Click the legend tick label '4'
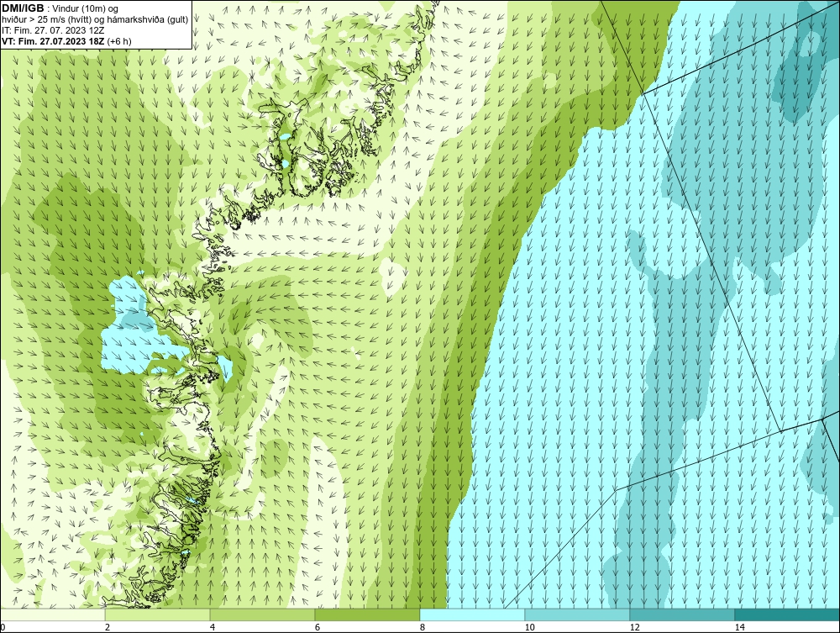 213,628
